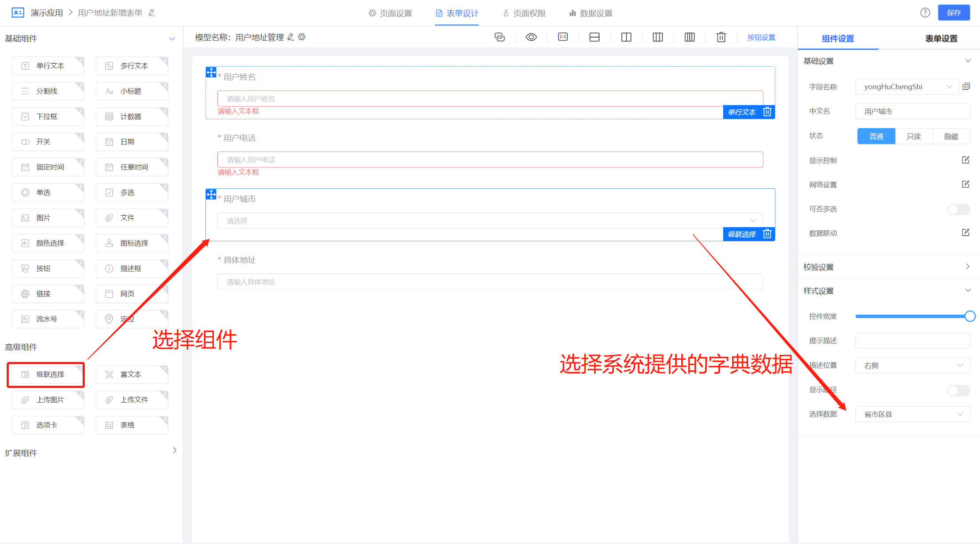Click the 按钮设置 link
The width and height of the screenshot is (980, 544).
[761, 38]
